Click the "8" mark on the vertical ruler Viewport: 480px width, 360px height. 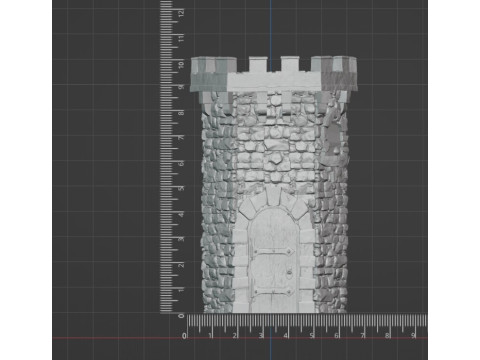[181, 113]
